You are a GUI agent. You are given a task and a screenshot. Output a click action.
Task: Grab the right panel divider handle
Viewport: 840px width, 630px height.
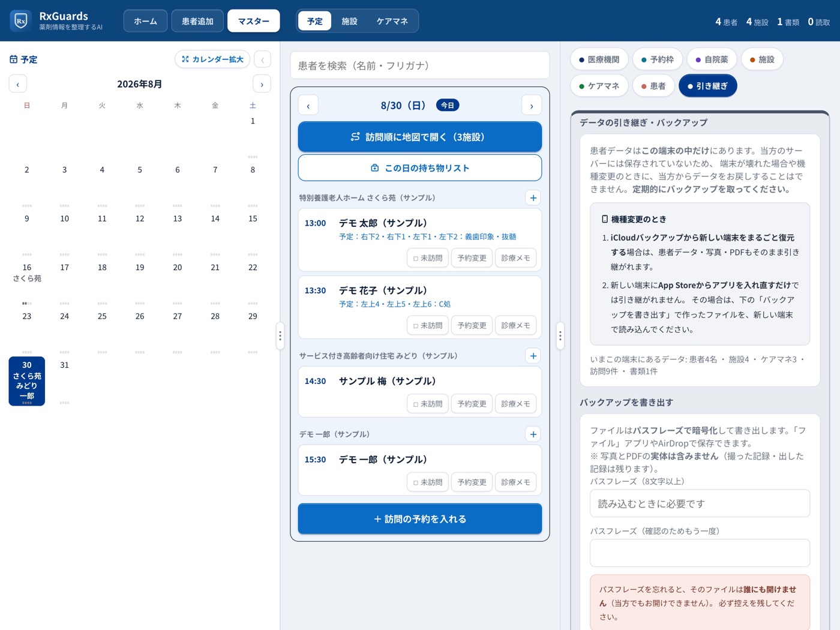pyautogui.click(x=560, y=336)
